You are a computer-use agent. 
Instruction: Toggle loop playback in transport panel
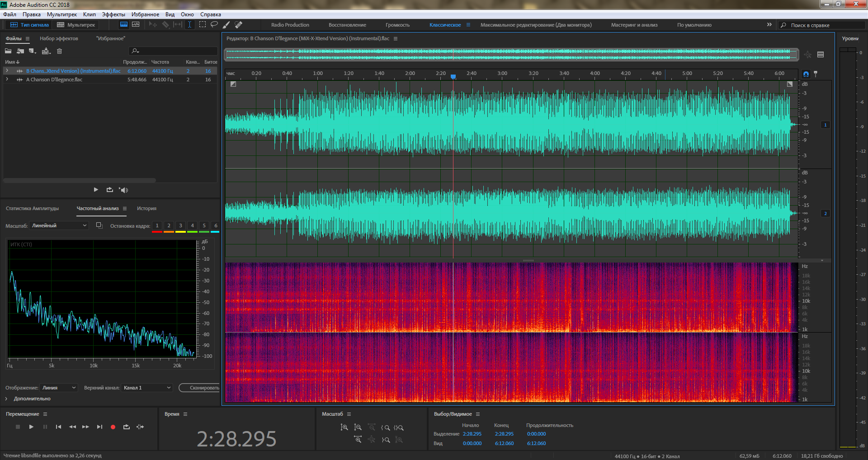(x=127, y=427)
